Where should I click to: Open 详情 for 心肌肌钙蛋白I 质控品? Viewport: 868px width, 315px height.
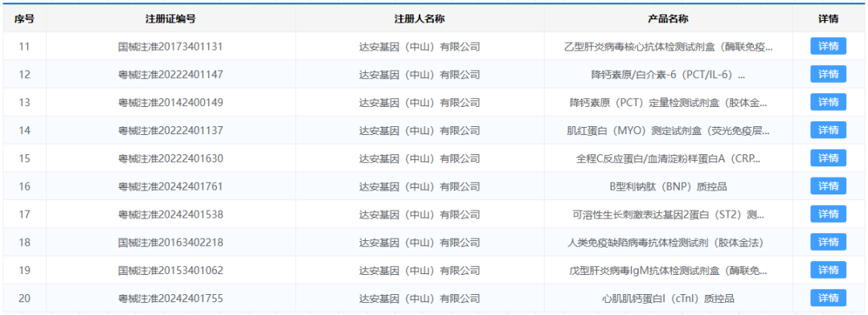click(828, 298)
